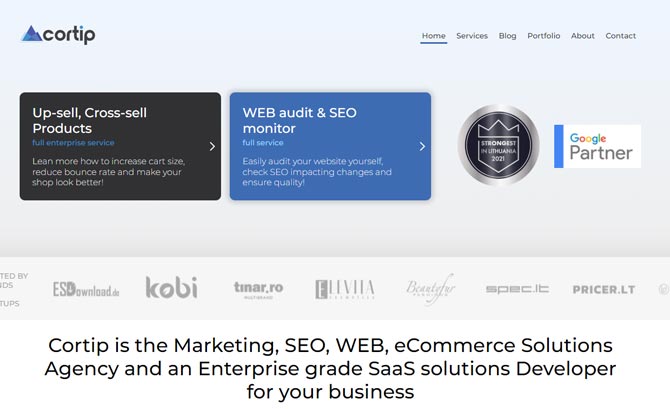The width and height of the screenshot is (670, 409).
Task: Select the WEB audit & SEO monitor heading
Action: click(300, 121)
